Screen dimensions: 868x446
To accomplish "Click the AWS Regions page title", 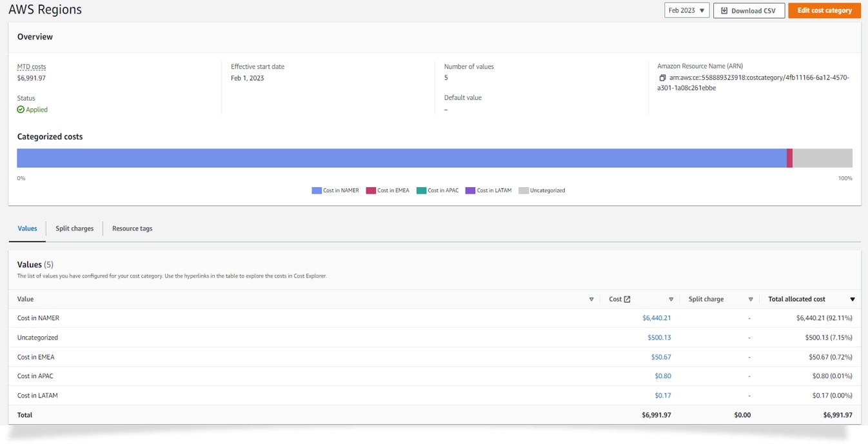I will point(45,10).
